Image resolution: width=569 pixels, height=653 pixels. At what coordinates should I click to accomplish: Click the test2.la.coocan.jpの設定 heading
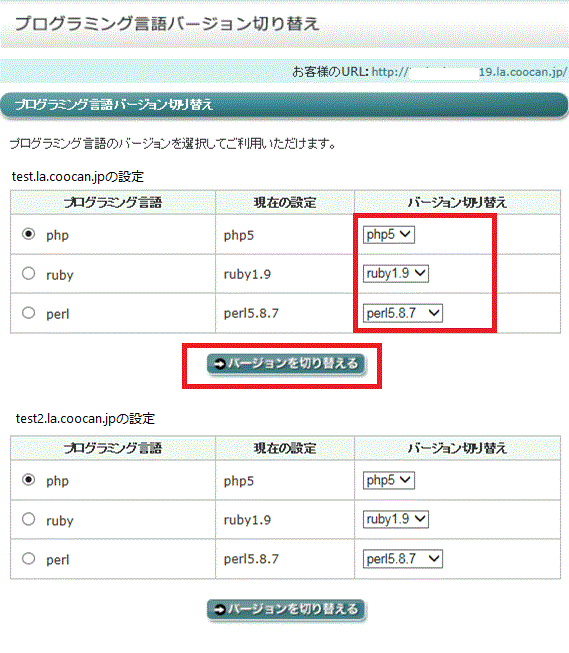[85, 419]
